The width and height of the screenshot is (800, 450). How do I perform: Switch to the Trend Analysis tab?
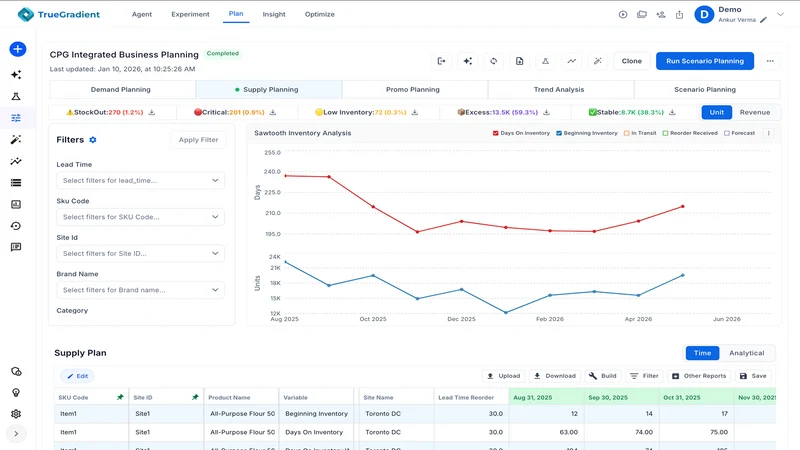coord(561,89)
